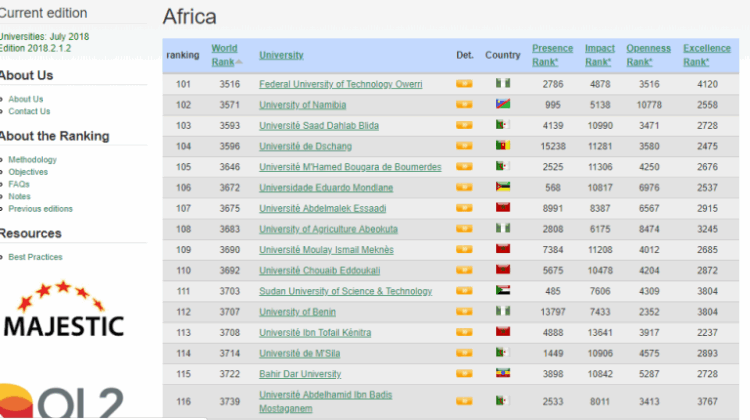Open Bahir Dar University link
Screen dimensions: 750x420
tap(300, 374)
